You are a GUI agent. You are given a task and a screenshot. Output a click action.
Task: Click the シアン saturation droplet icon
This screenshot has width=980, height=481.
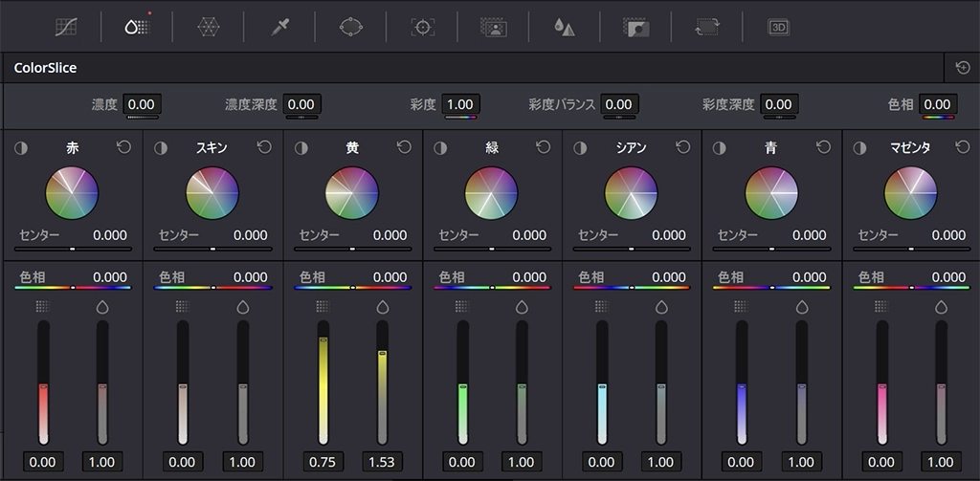[661, 307]
